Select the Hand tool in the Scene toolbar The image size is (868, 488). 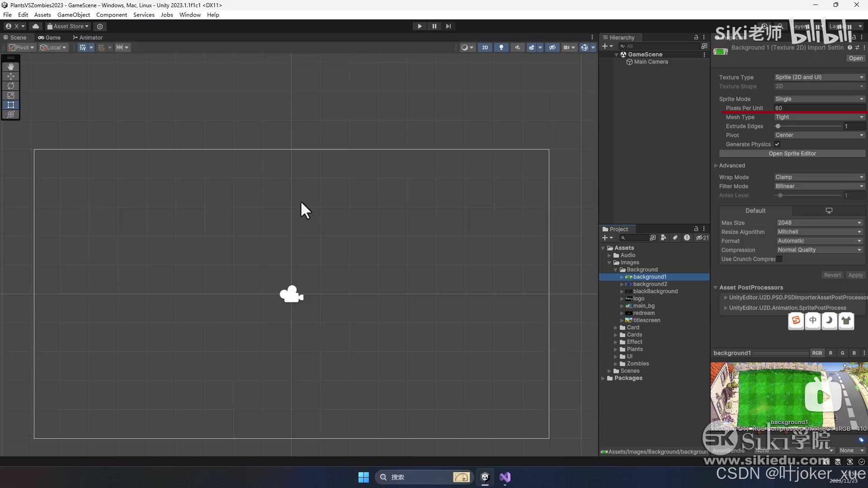pyautogui.click(x=10, y=66)
